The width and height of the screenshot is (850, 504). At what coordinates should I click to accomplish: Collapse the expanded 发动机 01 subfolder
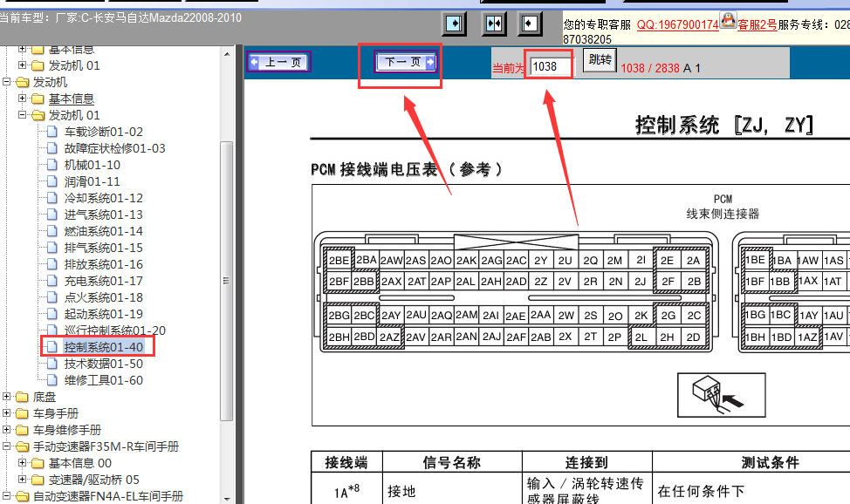[22, 115]
